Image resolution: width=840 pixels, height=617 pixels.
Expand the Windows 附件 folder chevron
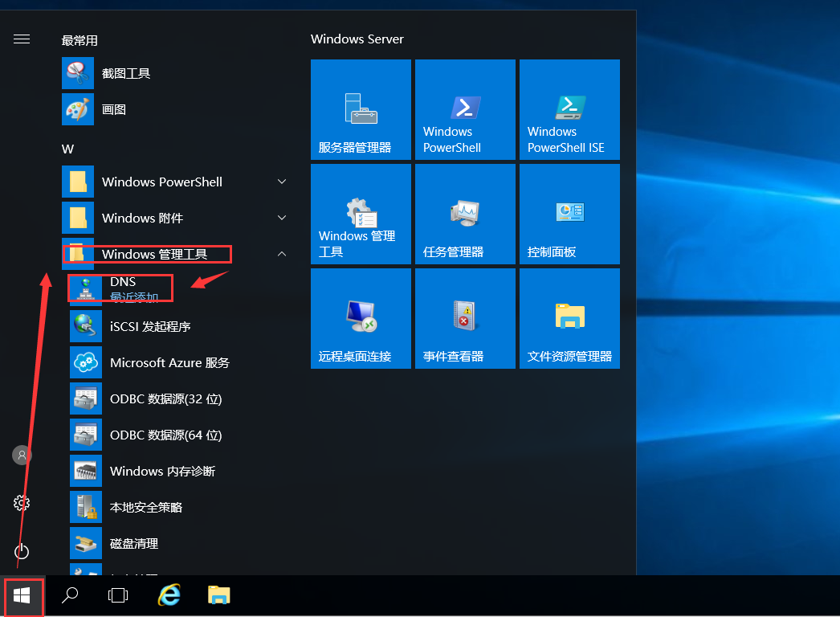click(x=282, y=218)
